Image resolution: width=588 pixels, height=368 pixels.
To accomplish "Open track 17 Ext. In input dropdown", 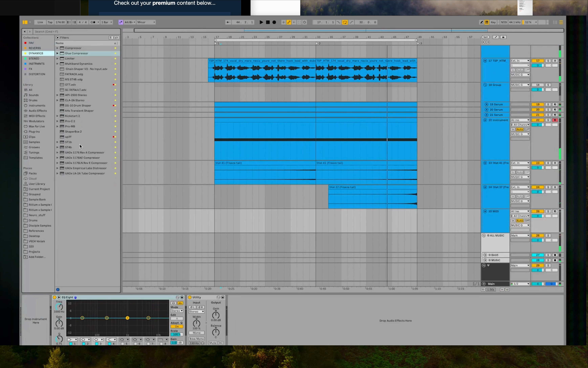I will [x=520, y=61].
